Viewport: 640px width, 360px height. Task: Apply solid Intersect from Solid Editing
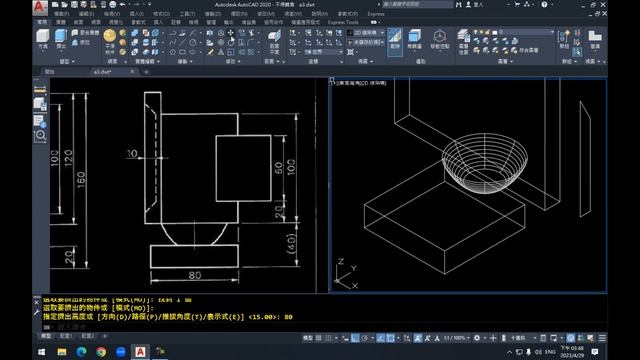[135, 52]
